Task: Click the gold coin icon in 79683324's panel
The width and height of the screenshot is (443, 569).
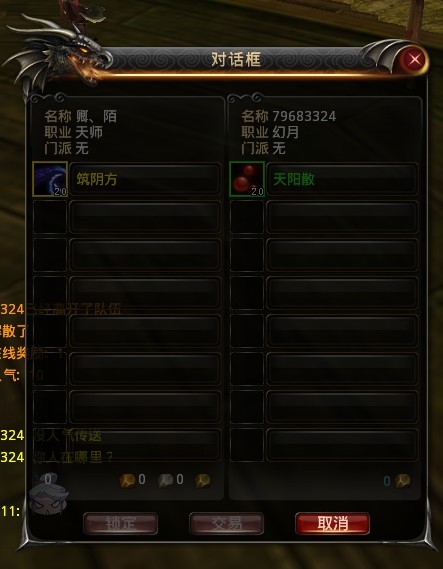Action: point(402,480)
